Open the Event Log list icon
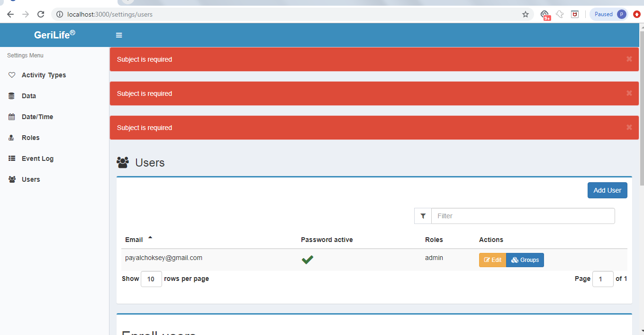Screen dimensions: 644x335 11,158
